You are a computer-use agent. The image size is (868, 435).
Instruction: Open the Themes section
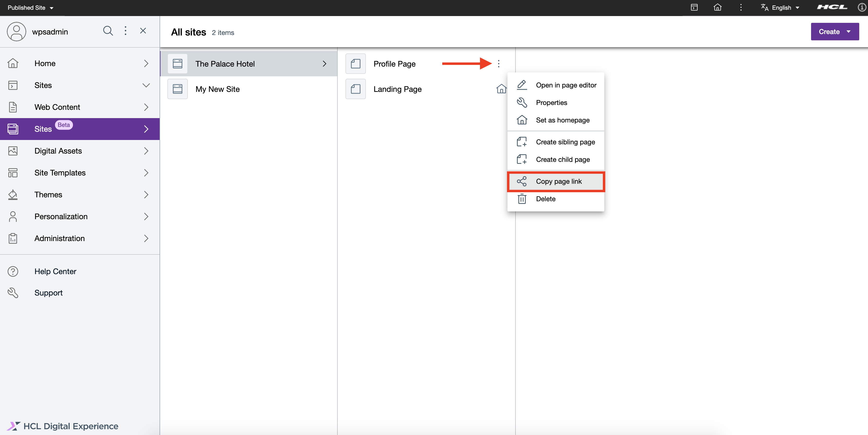pos(48,195)
